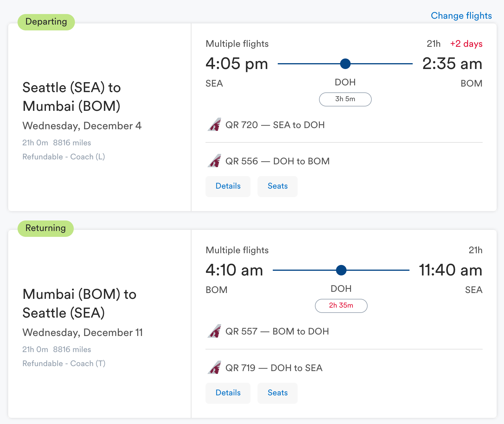Click the QR 720 — SEA to DOH row
This screenshot has height=424, width=504.
click(x=275, y=125)
